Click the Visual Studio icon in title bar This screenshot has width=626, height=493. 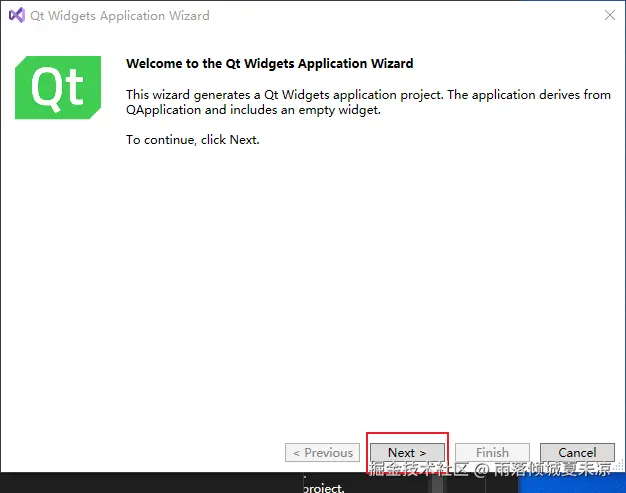tap(17, 15)
